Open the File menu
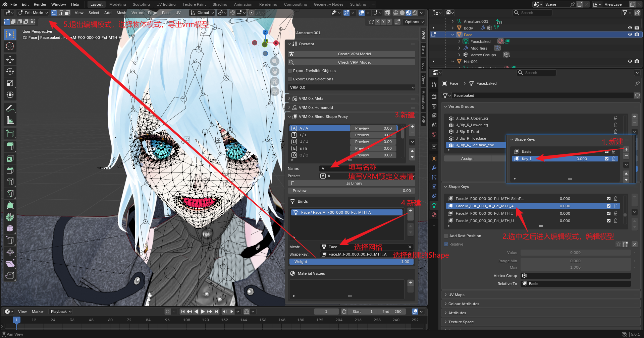Viewport: 644px width, 338px height. coord(13,4)
